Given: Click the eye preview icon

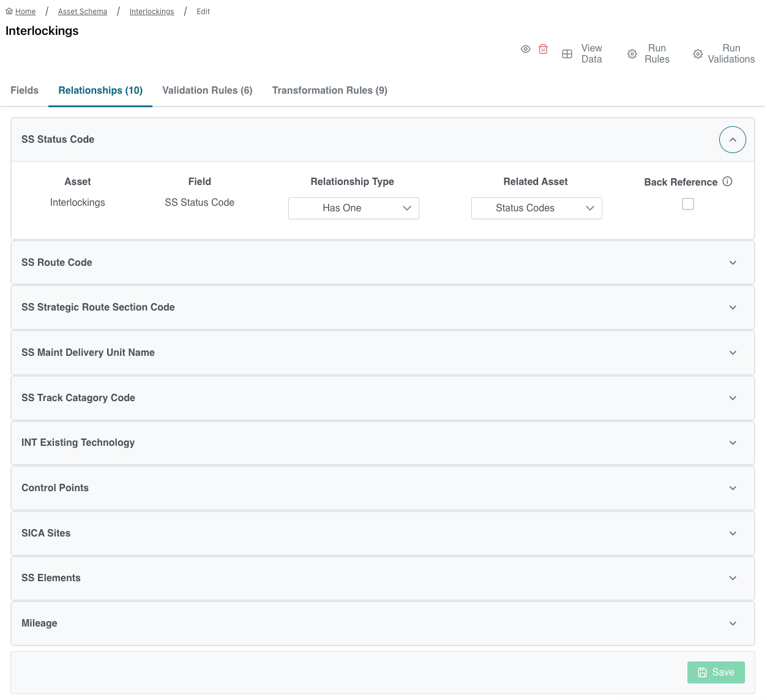Looking at the screenshot, I should (x=525, y=50).
